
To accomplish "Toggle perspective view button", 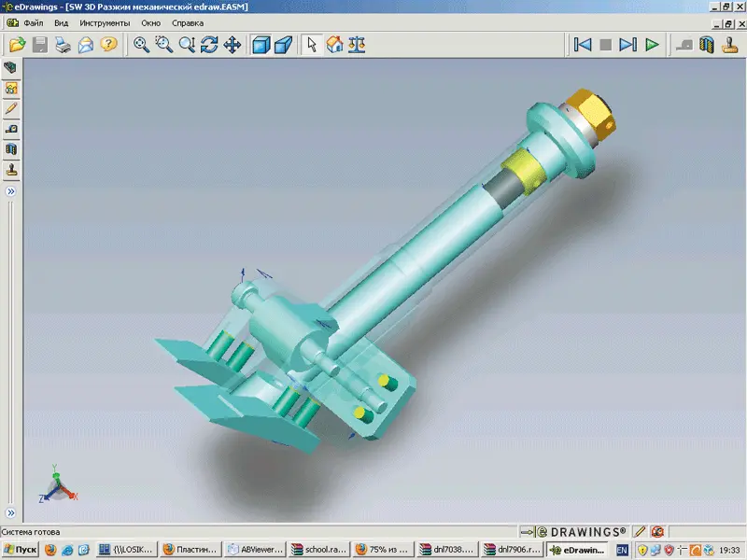I will pyautogui.click(x=284, y=44).
